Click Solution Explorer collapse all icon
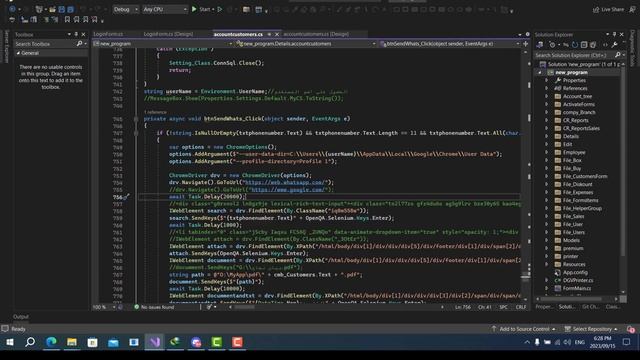Image resolution: width=640 pixels, height=360 pixels. point(584,44)
